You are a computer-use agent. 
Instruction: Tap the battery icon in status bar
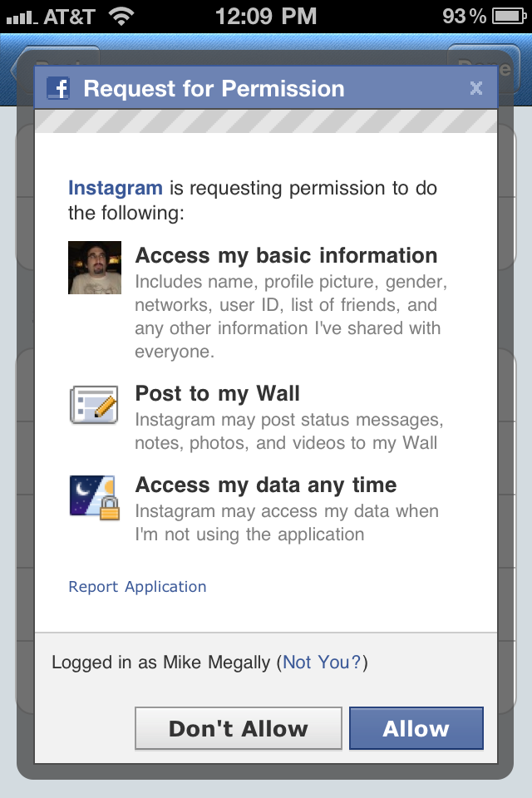coord(509,17)
